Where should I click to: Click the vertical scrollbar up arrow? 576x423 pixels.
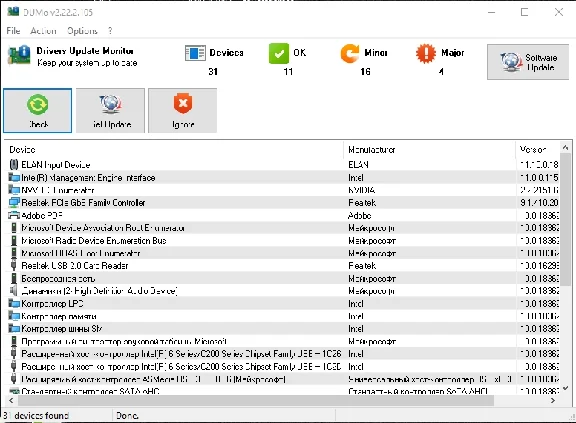565,148
